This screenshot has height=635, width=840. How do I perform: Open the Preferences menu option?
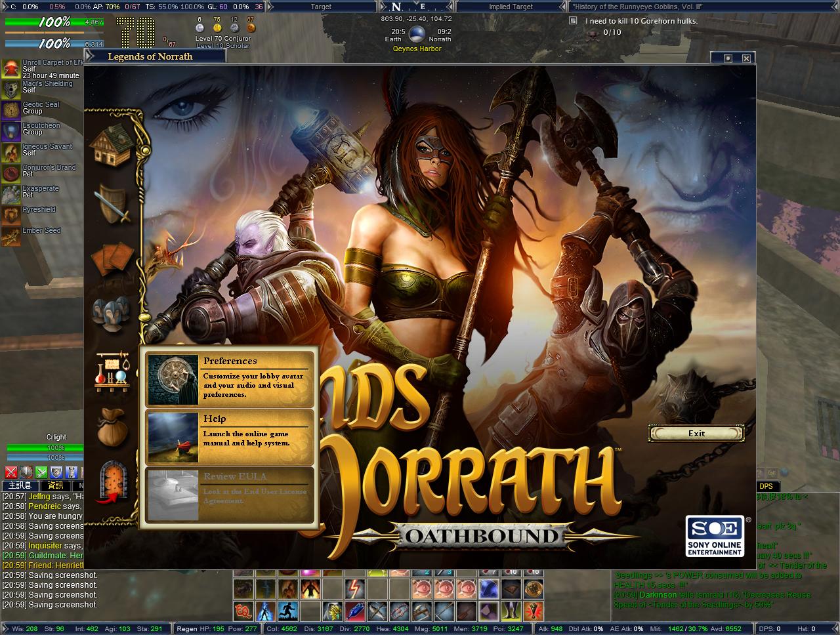click(x=229, y=379)
